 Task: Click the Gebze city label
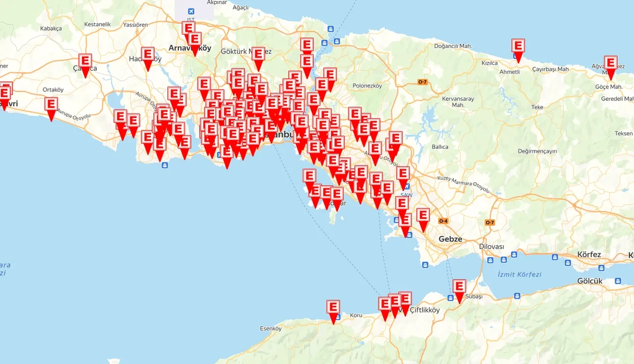tap(450, 239)
